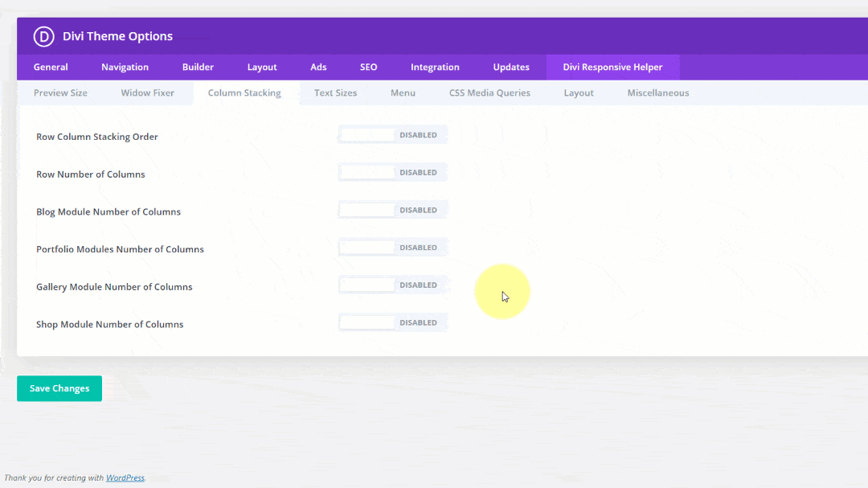Click the Shop Module Number of Columns label
The width and height of the screenshot is (868, 488).
[109, 325]
